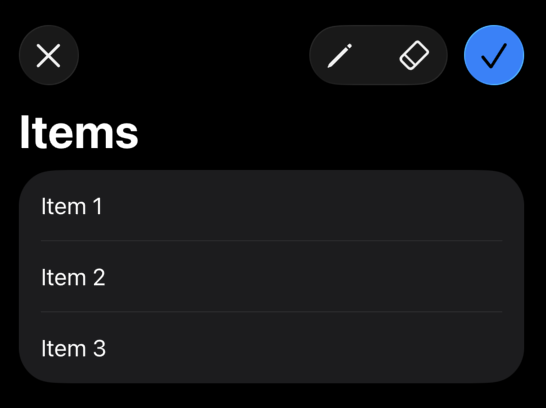Viewport: 546px width, 408px height.
Task: Switch to eraser markup mode
Action: point(414,55)
